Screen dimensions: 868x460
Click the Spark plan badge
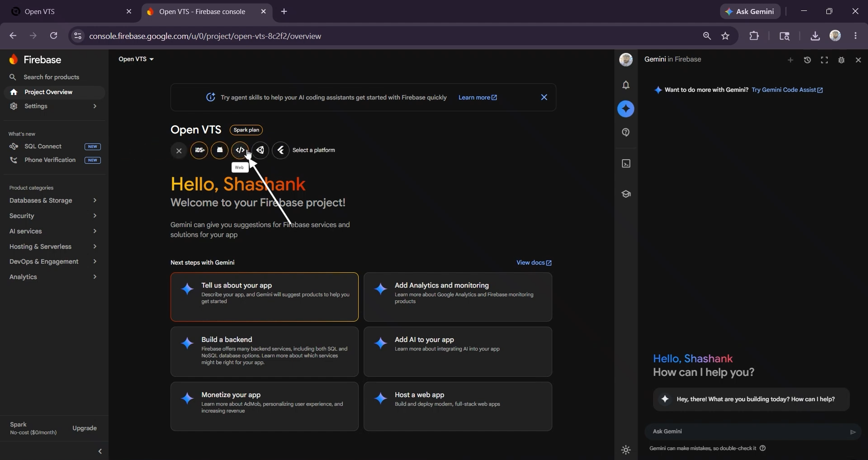click(246, 130)
